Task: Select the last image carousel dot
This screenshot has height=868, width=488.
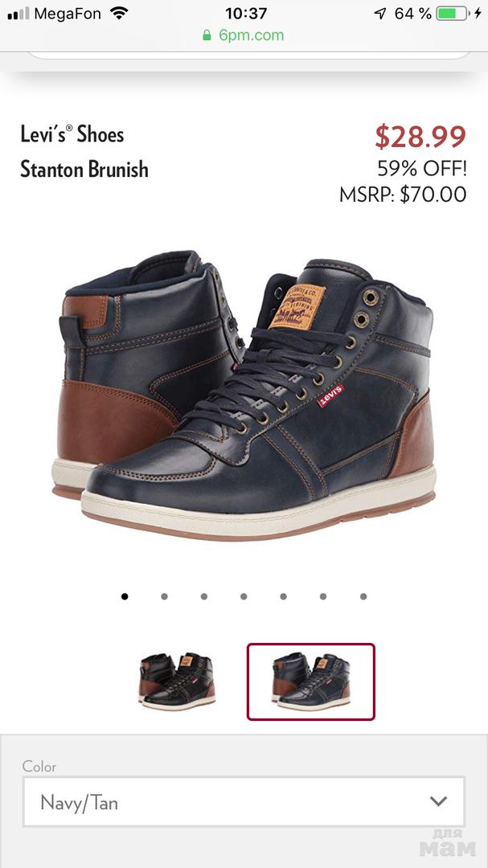Action: click(363, 596)
